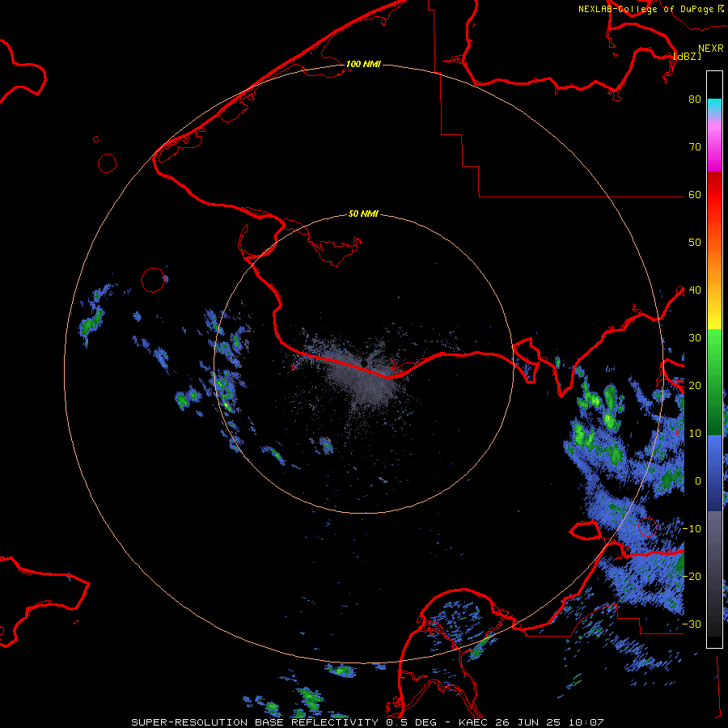The width and height of the screenshot is (728, 728).
Task: Click the 70 value on the dBZ scale
Action: (x=695, y=147)
